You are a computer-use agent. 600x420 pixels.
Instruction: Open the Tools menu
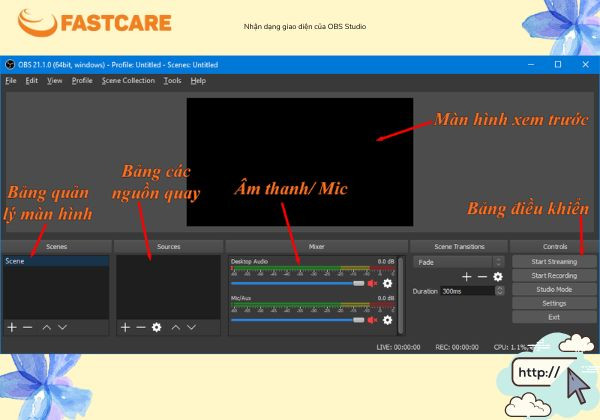click(173, 81)
